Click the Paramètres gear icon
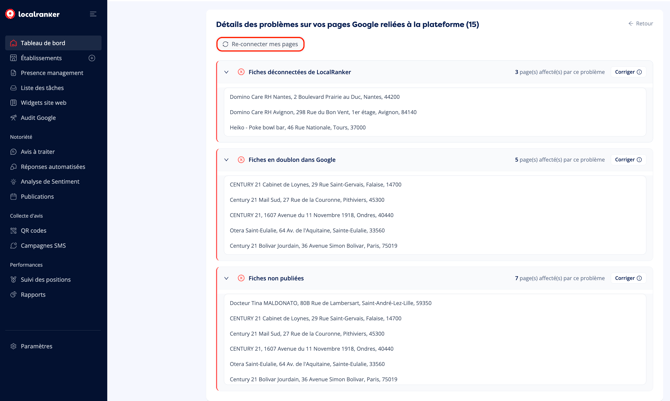This screenshot has width=670, height=401. 13,346
